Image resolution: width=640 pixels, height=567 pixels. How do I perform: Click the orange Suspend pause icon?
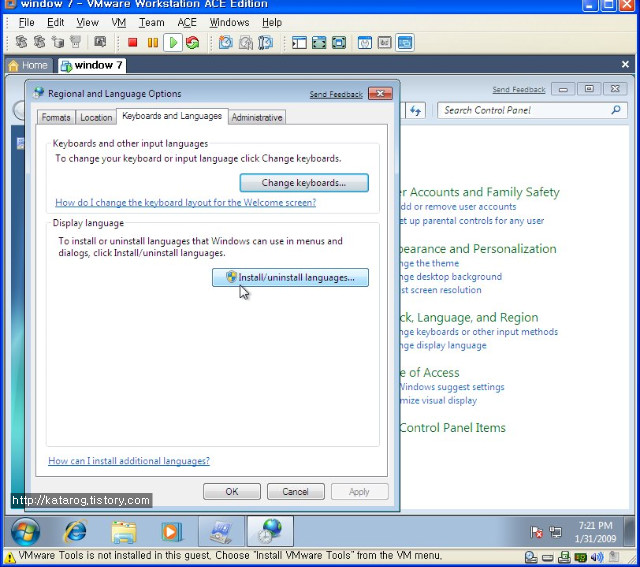click(x=153, y=42)
